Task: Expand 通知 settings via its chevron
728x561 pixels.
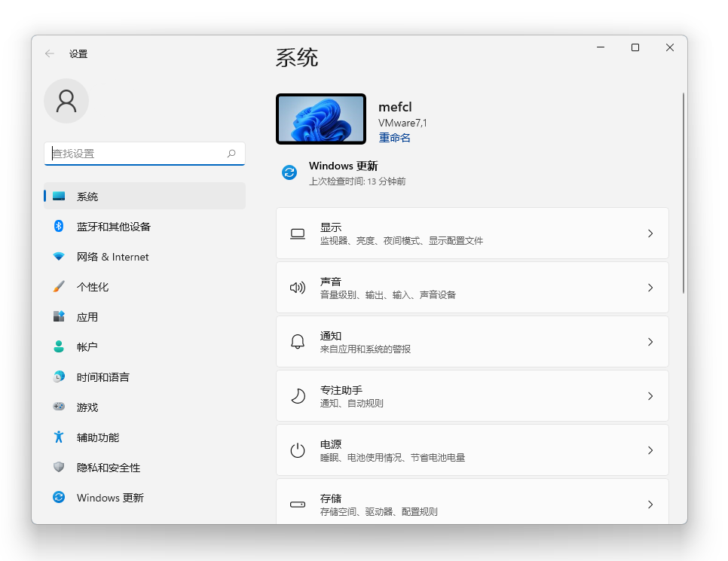Action: point(650,342)
